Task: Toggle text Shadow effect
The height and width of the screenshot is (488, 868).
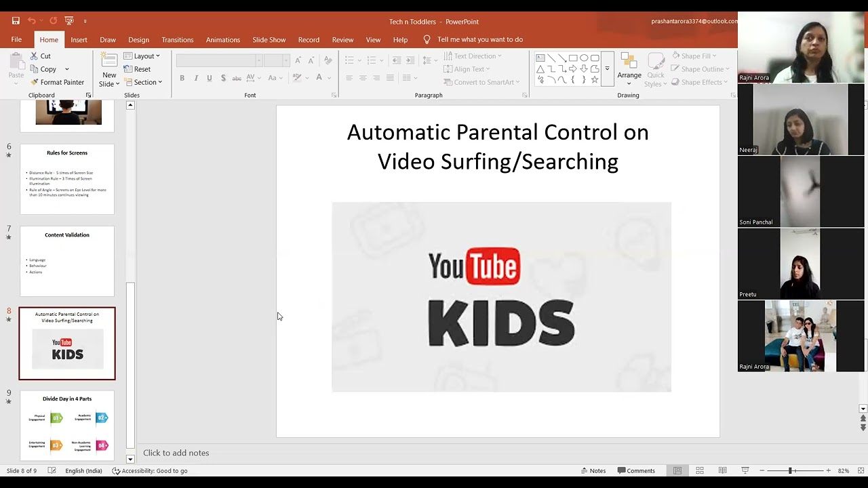Action: click(x=223, y=78)
